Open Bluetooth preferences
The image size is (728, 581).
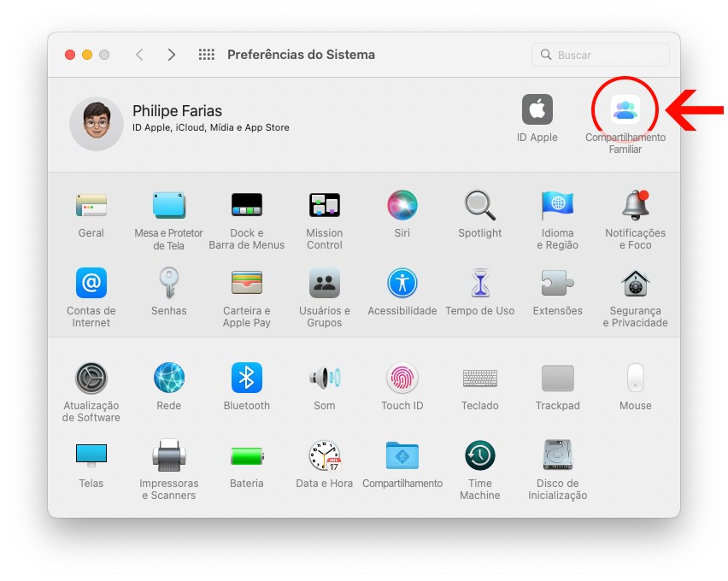(x=247, y=378)
